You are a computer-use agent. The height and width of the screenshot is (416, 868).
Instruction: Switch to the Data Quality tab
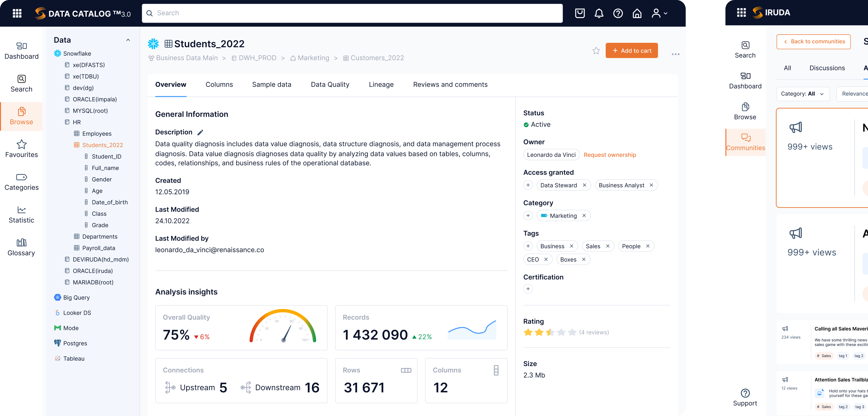(x=330, y=84)
